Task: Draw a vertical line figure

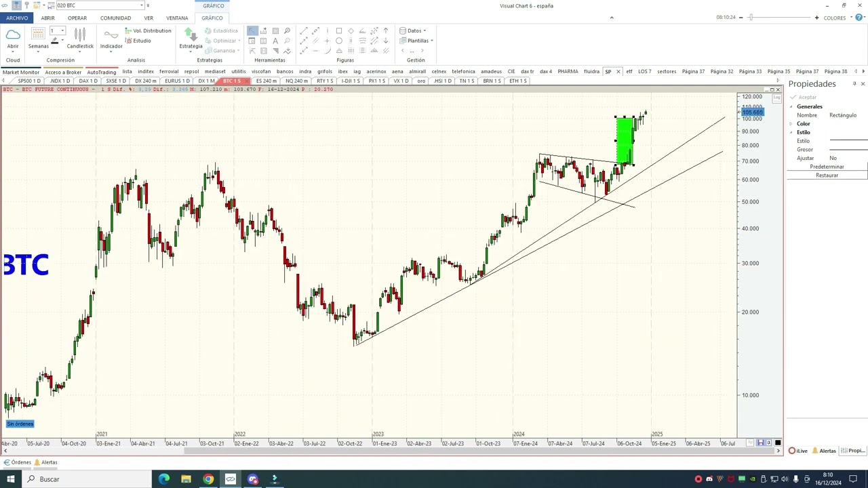Action: 327,30
